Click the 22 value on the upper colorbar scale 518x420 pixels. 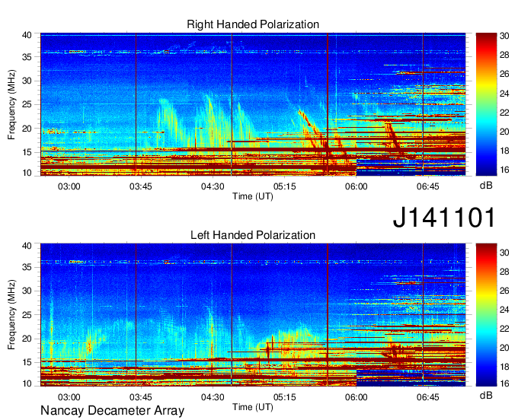click(x=504, y=113)
